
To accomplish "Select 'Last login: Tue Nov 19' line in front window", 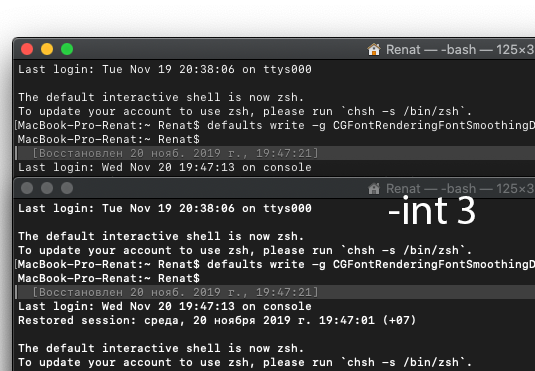I will click(165, 69).
